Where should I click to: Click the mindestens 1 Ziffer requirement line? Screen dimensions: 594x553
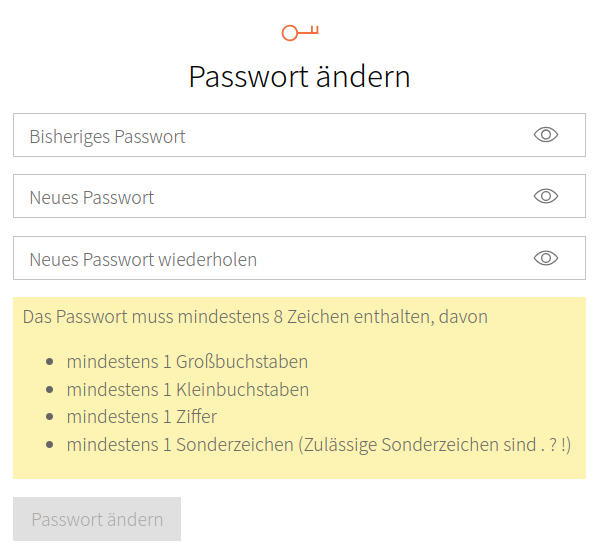click(142, 417)
